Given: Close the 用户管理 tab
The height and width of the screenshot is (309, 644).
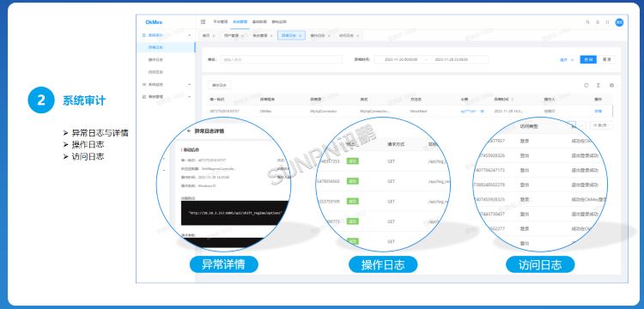Looking at the screenshot, I should (x=242, y=36).
